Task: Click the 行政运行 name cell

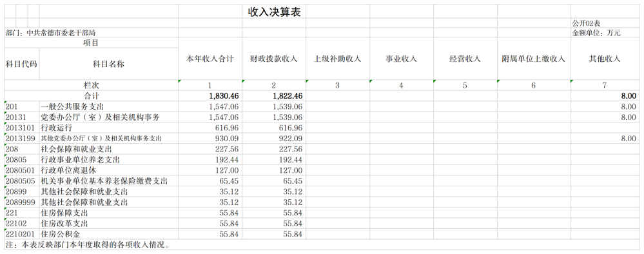Action: coord(109,128)
